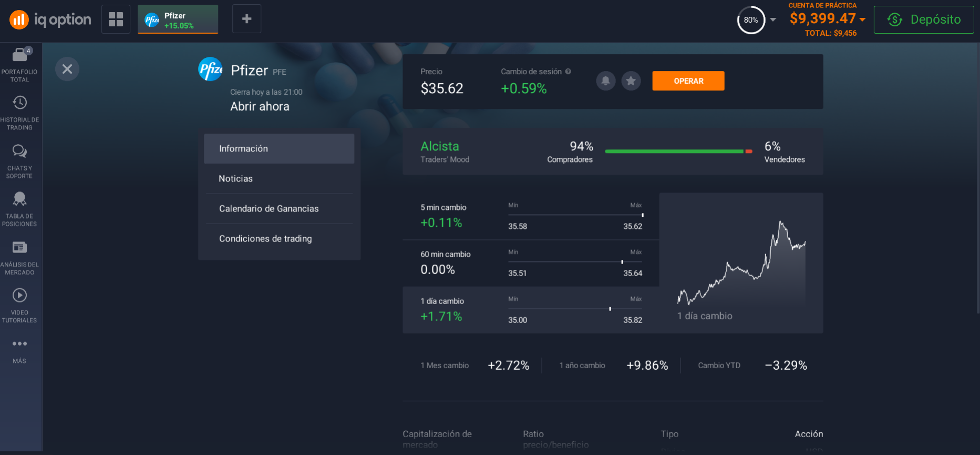
Task: Select the 1 día cambio row
Action: click(531, 310)
